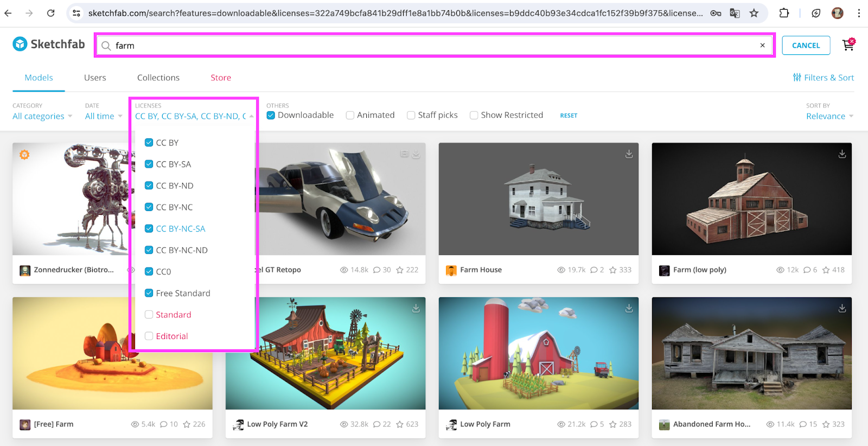Open browser extensions puzzle icon
The width and height of the screenshot is (868, 446).
point(784,13)
